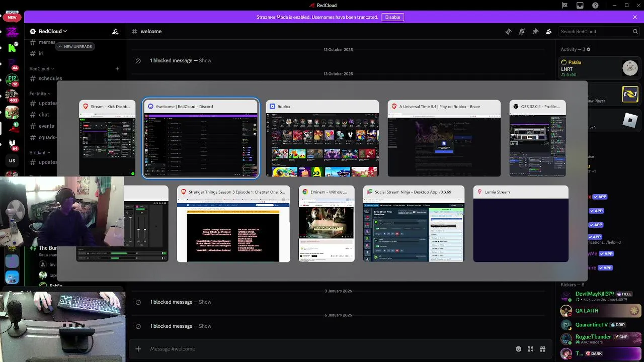644x362 pixels.
Task: Open pinned messages pin icon
Action: 535,31
